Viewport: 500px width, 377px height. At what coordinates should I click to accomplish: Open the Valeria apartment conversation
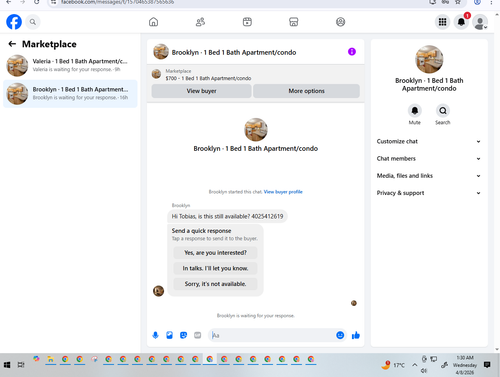(70, 65)
